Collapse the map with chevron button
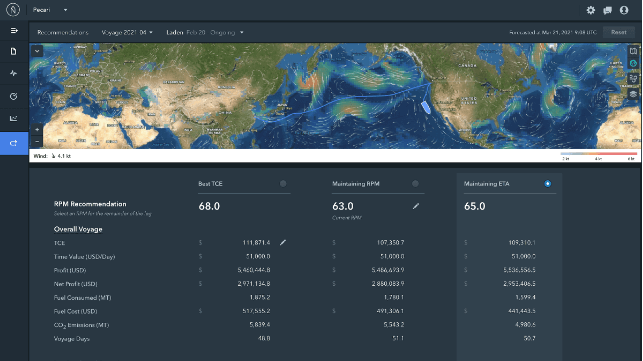643x361 pixels. coord(37,51)
